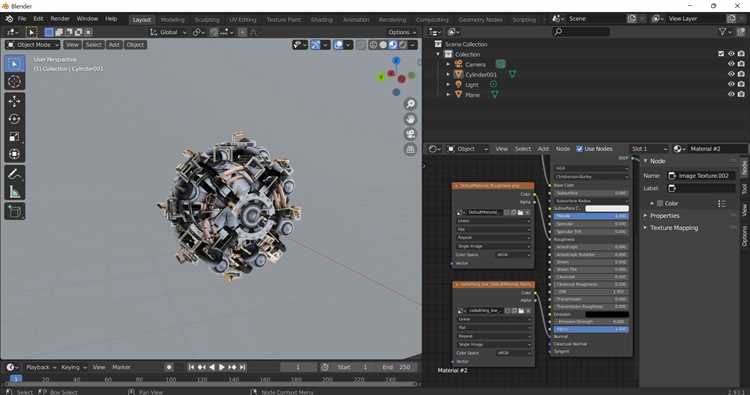Hide the Camera object using its eye icon
The width and height of the screenshot is (750, 395).
pos(731,64)
